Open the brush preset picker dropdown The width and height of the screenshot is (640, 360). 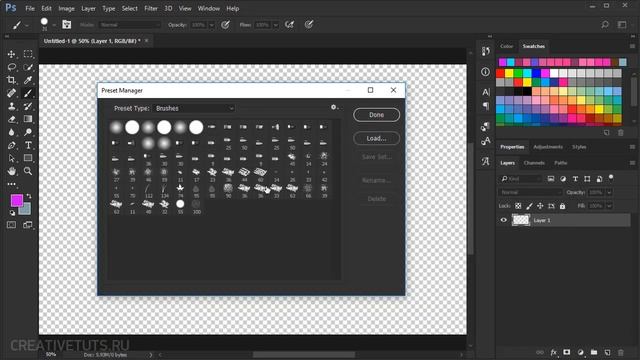(53, 25)
